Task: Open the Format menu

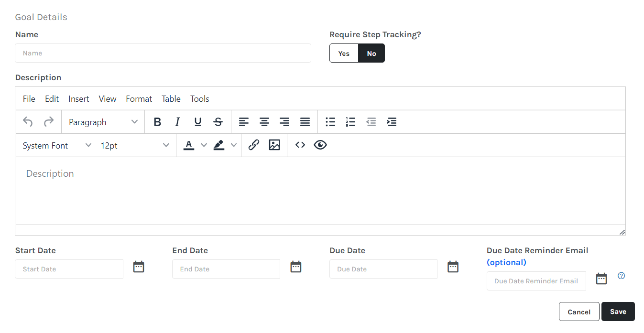Action: point(139,99)
